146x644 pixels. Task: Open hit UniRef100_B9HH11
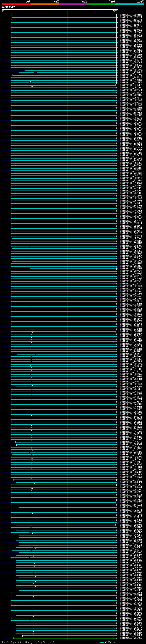coord(131,30)
